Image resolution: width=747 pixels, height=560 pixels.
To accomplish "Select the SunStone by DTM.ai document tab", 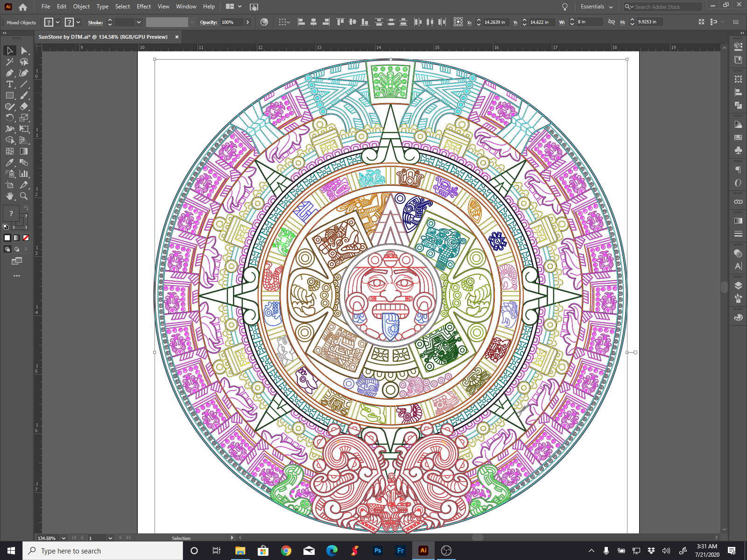I will [x=103, y=37].
